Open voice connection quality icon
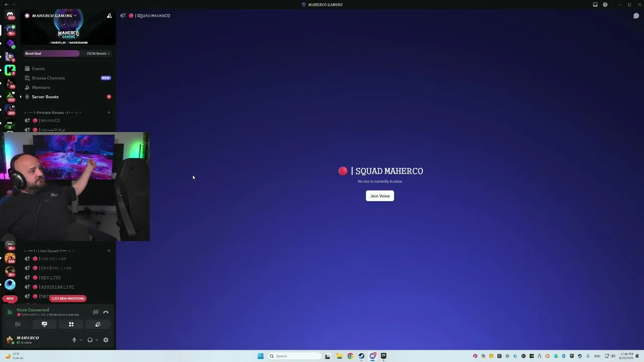 click(x=10, y=312)
